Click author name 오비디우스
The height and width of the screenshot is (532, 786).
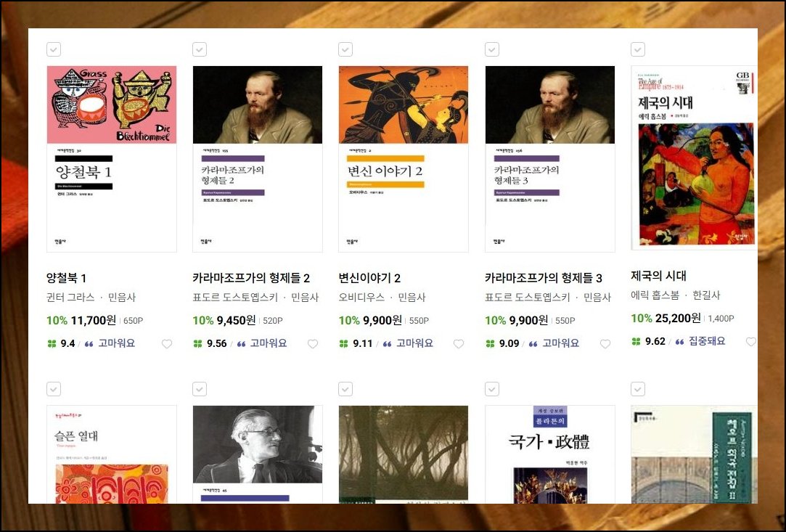[x=361, y=297]
